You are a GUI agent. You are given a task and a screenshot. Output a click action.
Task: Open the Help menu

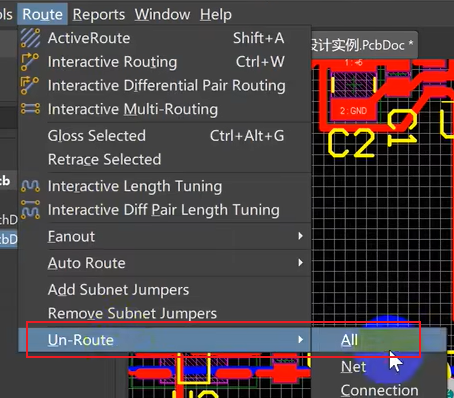(216, 14)
